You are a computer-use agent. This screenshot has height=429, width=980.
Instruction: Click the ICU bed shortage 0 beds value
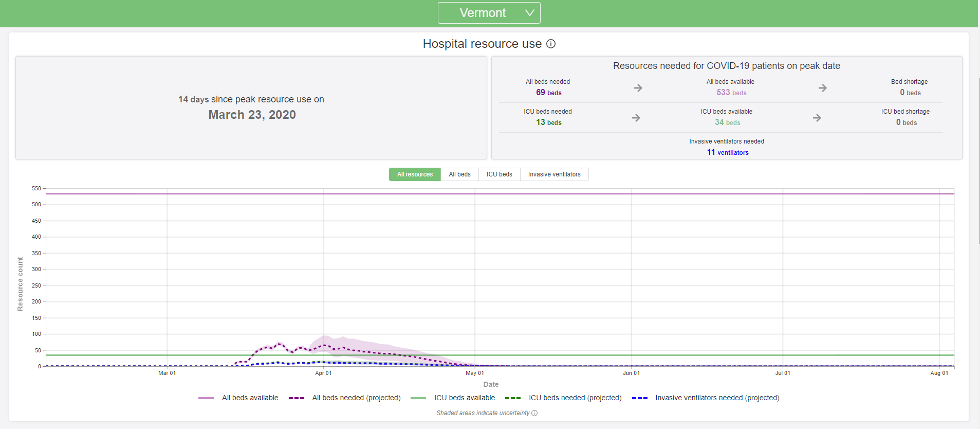[907, 122]
